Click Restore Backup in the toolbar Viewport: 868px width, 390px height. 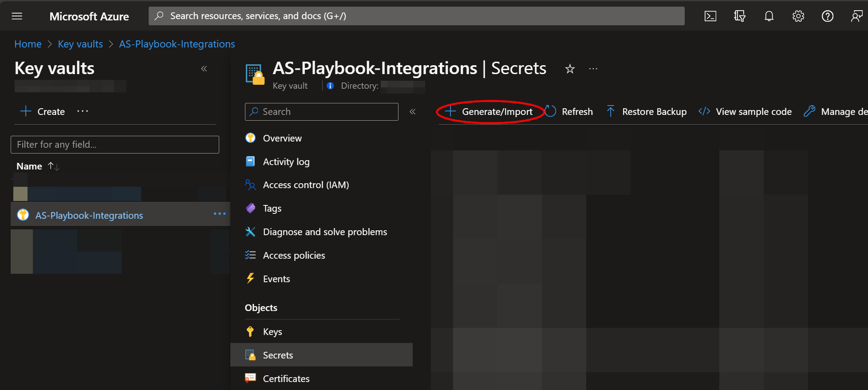646,112
